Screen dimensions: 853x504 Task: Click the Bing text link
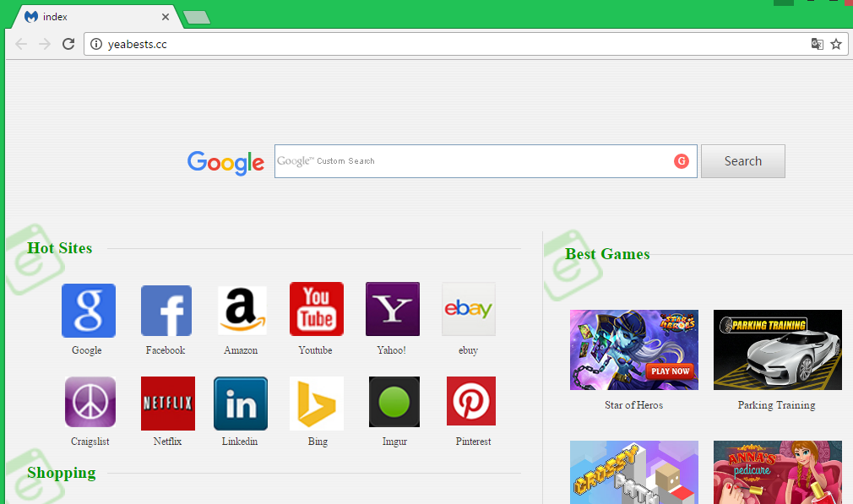(318, 442)
